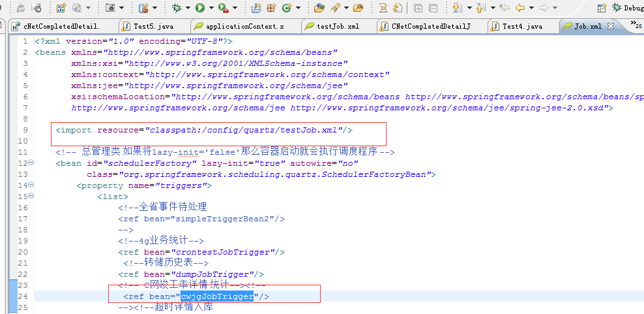Switch to CNetCompletedDetailJ editor tab
The width and height of the screenshot is (644, 314).
(432, 26)
